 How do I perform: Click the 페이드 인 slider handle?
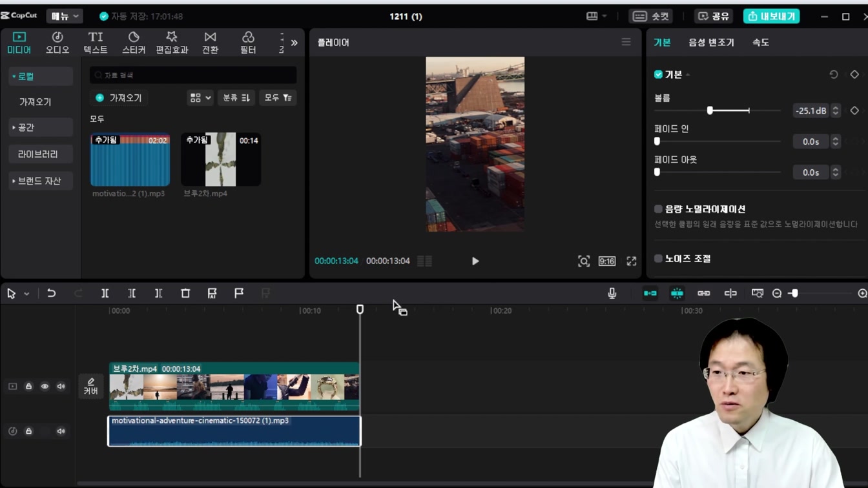click(657, 141)
